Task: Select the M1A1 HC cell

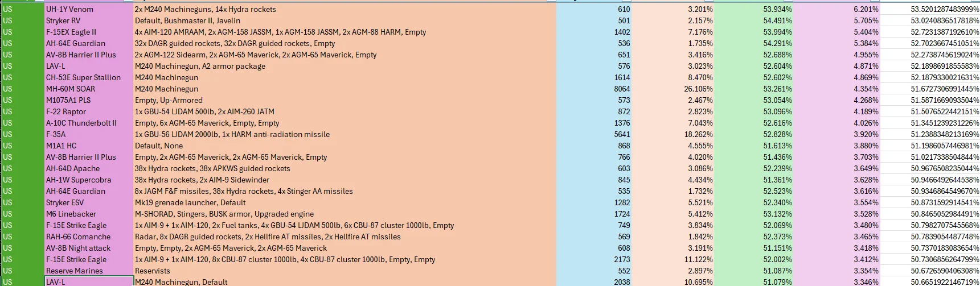Action: tap(89, 146)
